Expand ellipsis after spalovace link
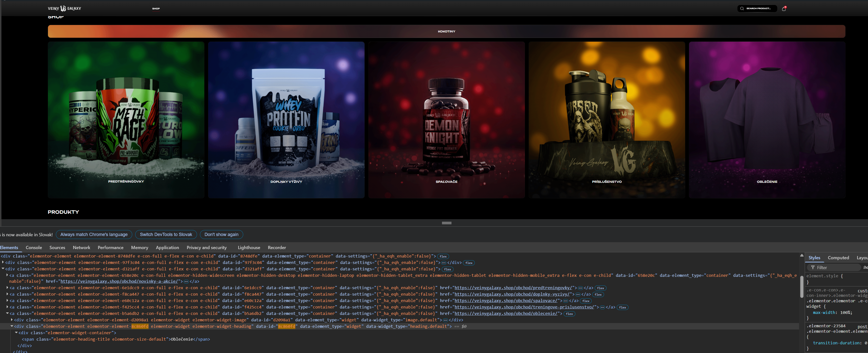868x353 pixels. pyautogui.click(x=566, y=301)
